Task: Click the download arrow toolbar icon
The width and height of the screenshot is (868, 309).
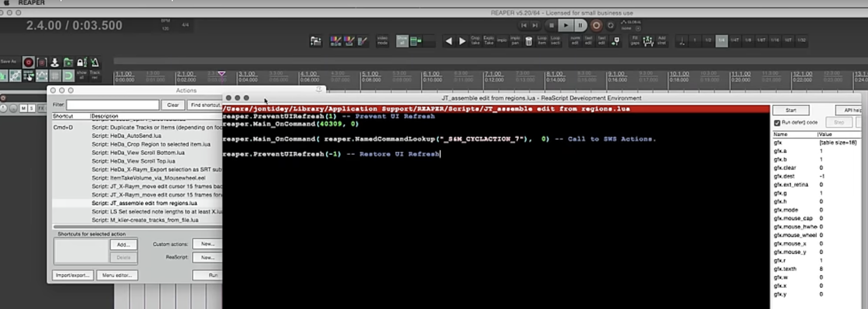Action: (55, 62)
